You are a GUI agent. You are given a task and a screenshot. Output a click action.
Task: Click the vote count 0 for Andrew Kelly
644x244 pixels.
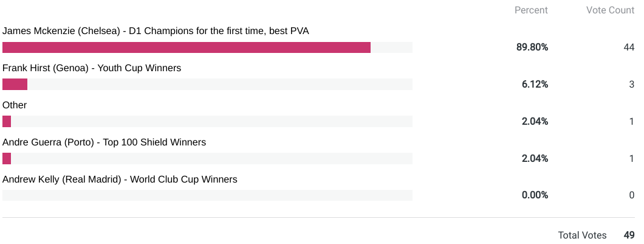(x=632, y=195)
